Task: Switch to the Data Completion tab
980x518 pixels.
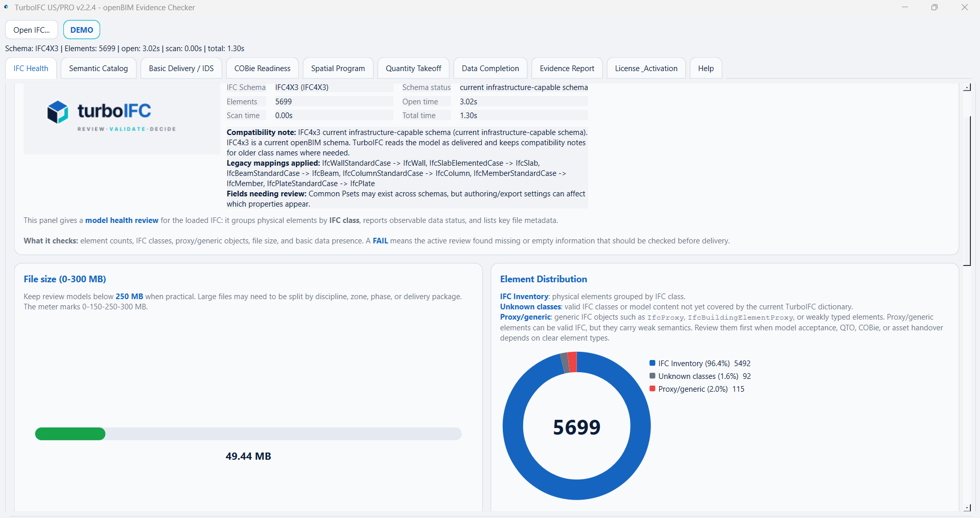Action: pyautogui.click(x=491, y=69)
